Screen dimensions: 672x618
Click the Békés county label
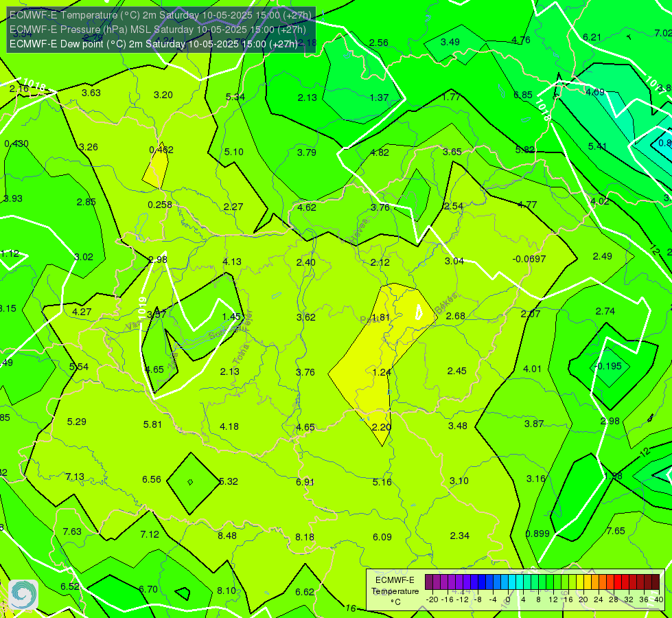point(445,304)
